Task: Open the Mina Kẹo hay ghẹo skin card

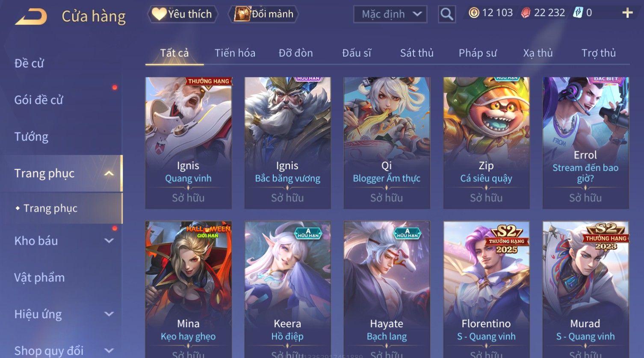Action: click(188, 289)
